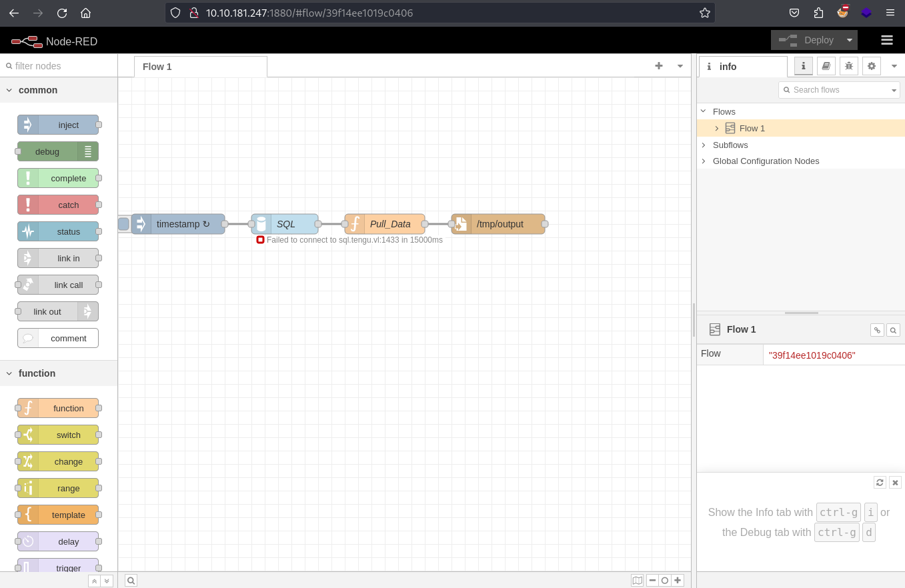Select the info sidebar tab
The width and height of the screenshot is (905, 588).
click(x=743, y=67)
